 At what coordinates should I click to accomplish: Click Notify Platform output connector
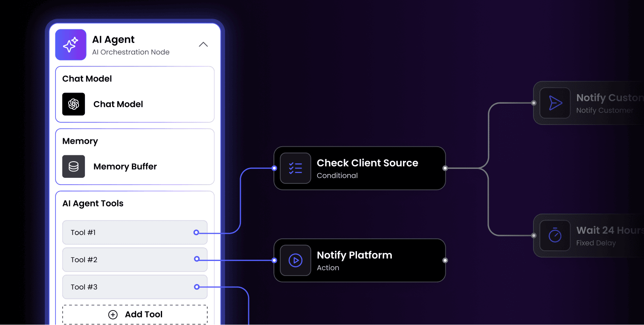point(445,260)
